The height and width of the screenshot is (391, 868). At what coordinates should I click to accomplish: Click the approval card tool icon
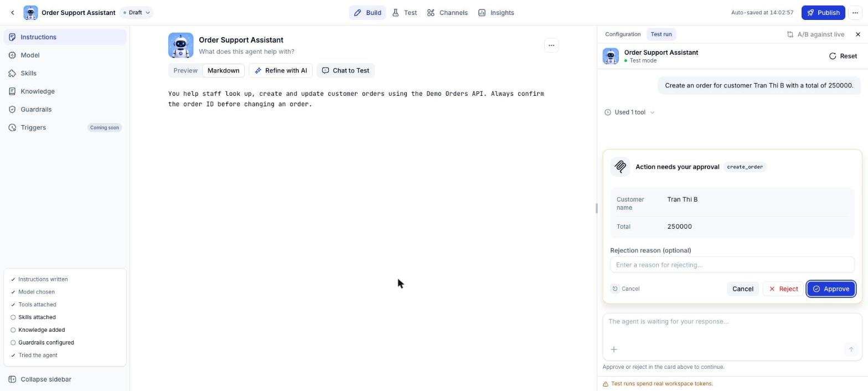coord(620,167)
